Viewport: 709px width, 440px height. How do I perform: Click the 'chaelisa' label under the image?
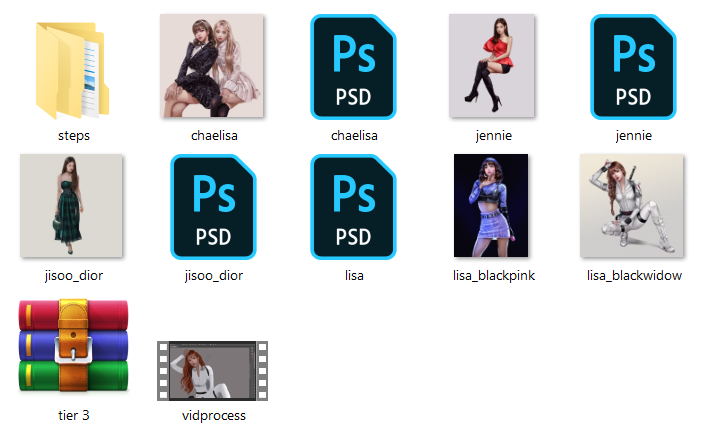tap(214, 136)
